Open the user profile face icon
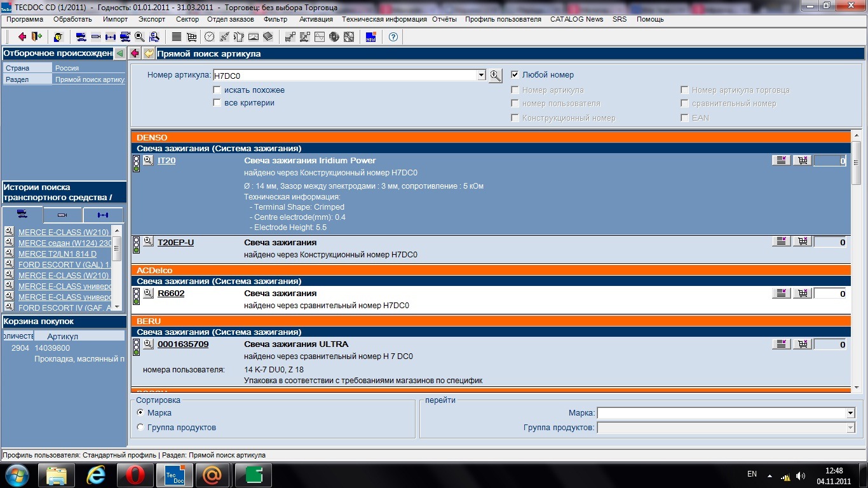 tap(58, 36)
